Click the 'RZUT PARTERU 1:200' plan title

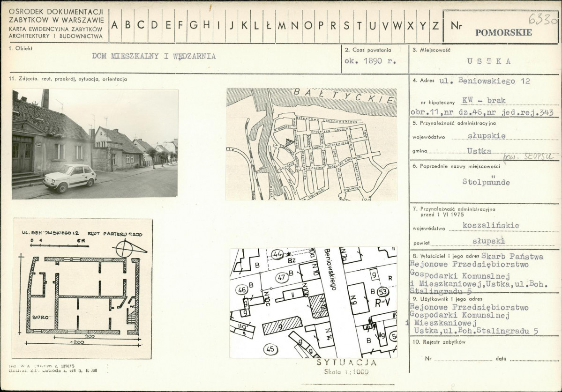tap(115, 234)
